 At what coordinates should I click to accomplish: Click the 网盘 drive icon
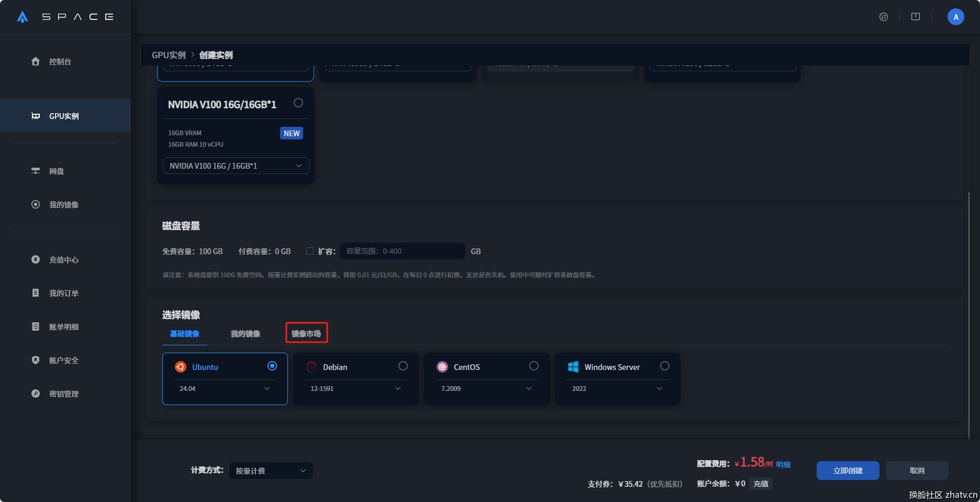coord(36,171)
